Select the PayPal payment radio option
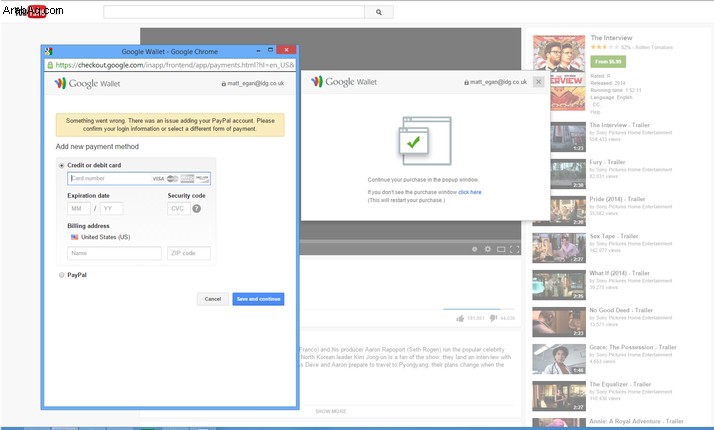 pyautogui.click(x=61, y=275)
